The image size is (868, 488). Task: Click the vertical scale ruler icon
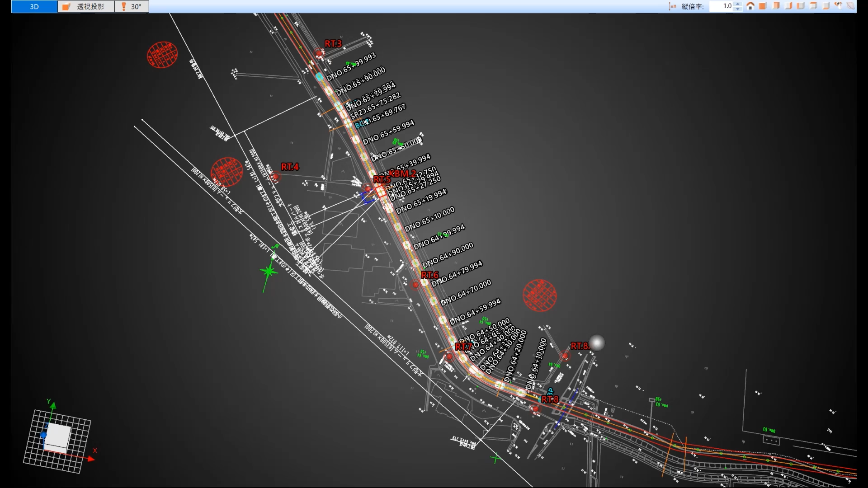(x=673, y=6)
